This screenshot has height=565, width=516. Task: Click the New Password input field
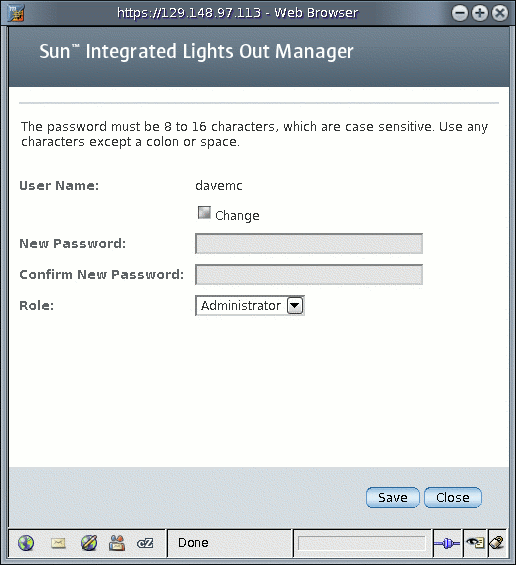pyautogui.click(x=309, y=244)
